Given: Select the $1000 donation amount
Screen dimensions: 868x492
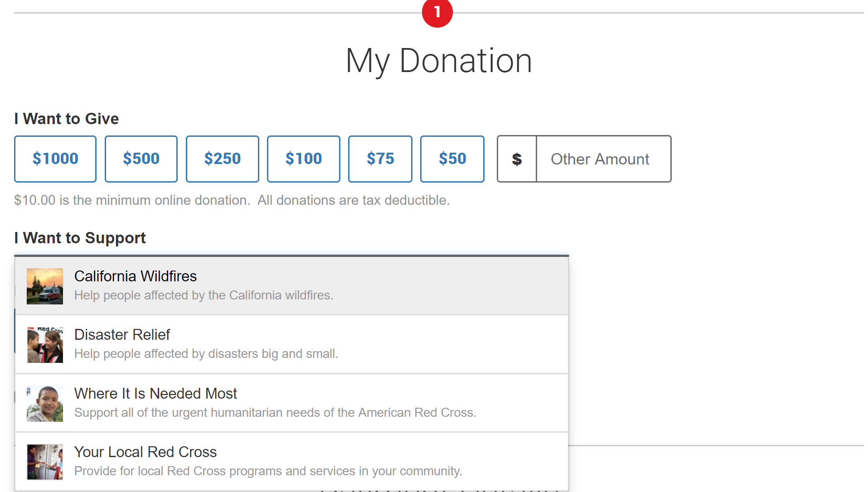Looking at the screenshot, I should 55,159.
